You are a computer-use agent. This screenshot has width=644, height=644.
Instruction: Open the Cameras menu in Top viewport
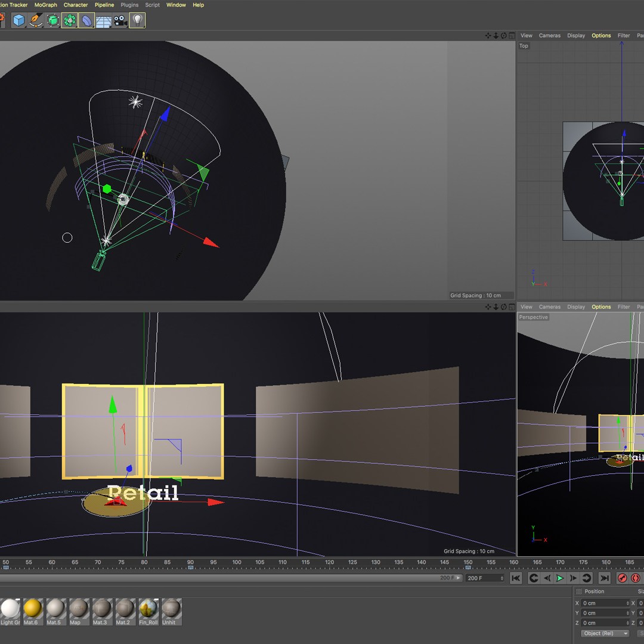point(549,36)
